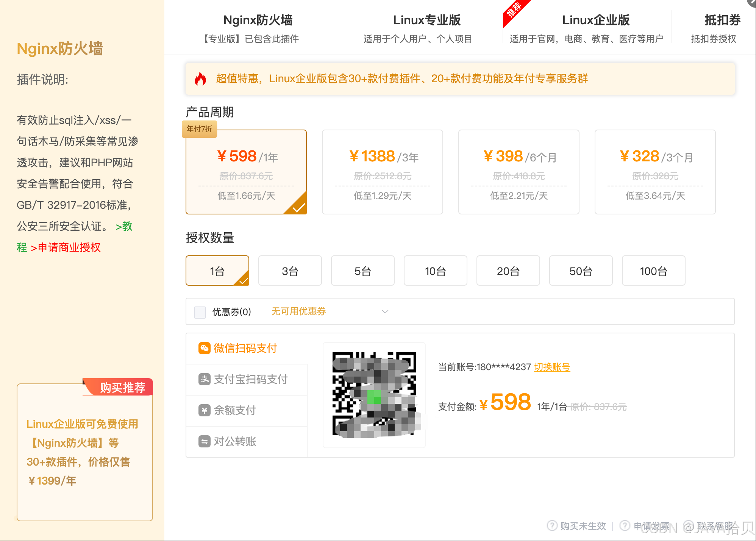Screen dimensions: 756x541
Task: Open the 抵扣券 tab
Action: pos(714,28)
